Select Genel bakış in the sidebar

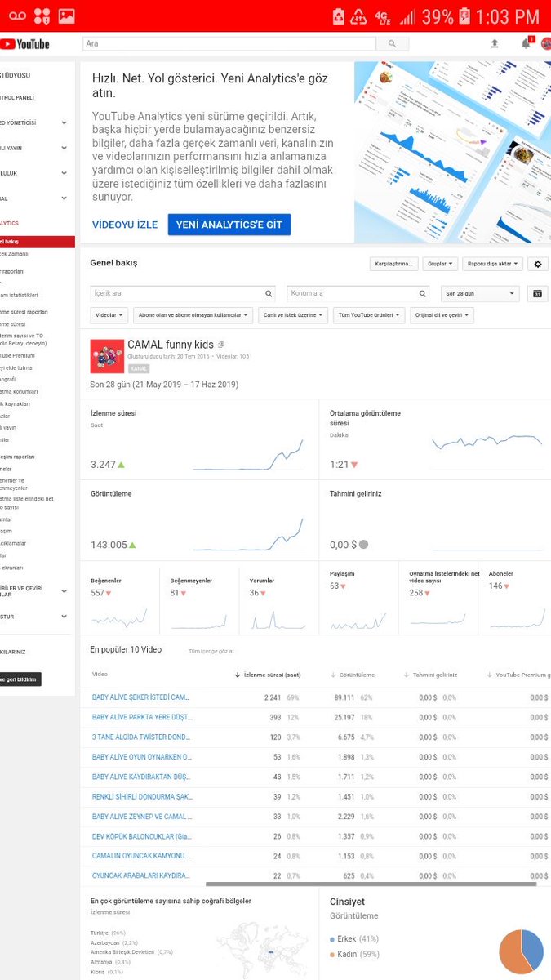(x=37, y=242)
